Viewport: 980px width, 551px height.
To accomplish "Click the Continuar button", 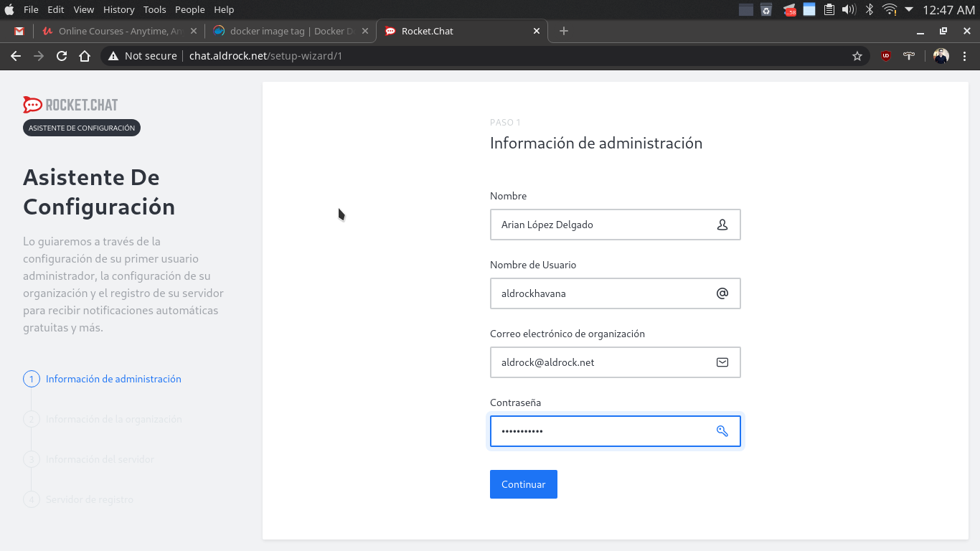I will coord(524,484).
